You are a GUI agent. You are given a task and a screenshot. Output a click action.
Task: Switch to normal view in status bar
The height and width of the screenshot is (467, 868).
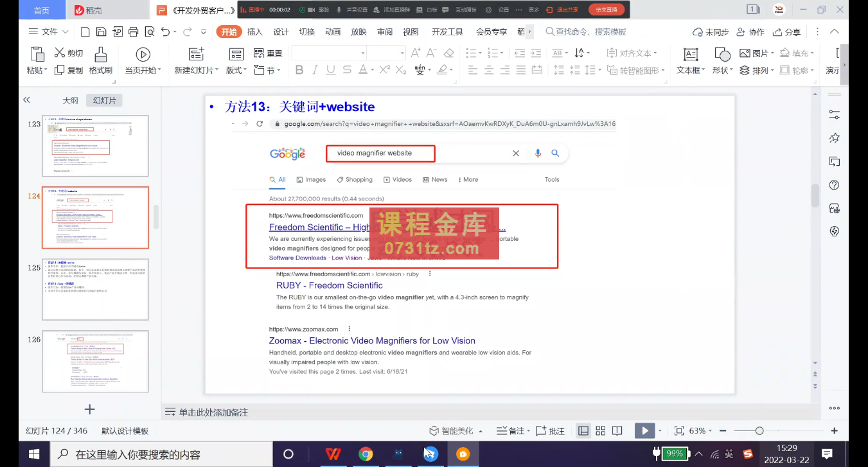[583, 431]
